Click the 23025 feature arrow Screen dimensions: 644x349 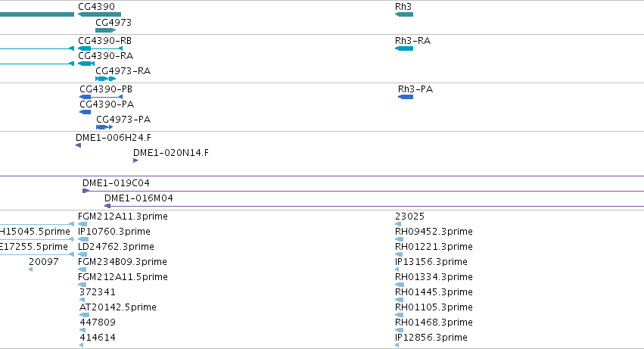click(x=398, y=224)
